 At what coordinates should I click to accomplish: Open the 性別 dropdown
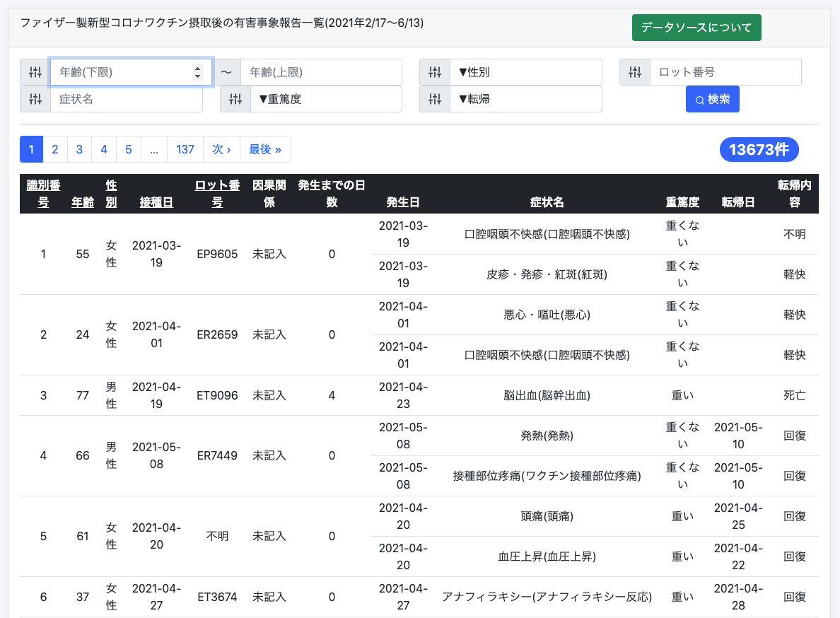[525, 72]
